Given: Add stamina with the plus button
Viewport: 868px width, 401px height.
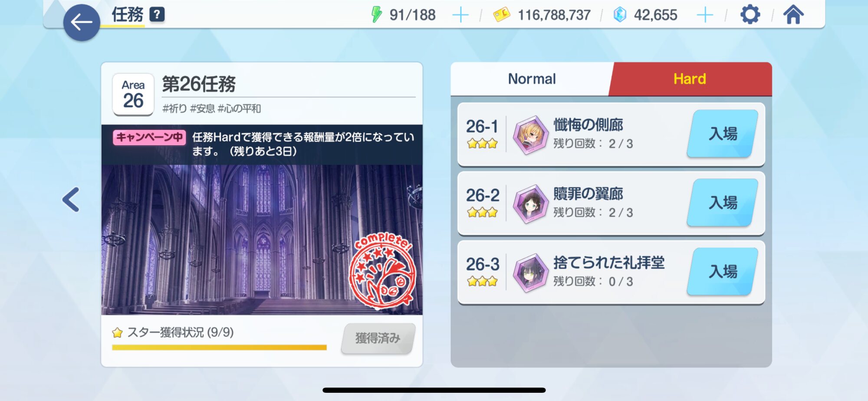Looking at the screenshot, I should pyautogui.click(x=460, y=15).
